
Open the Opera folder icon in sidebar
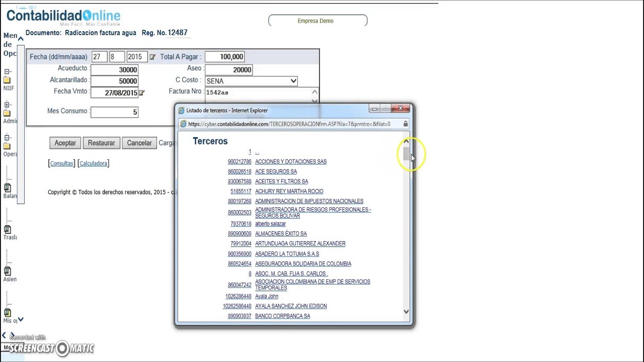click(x=7, y=146)
